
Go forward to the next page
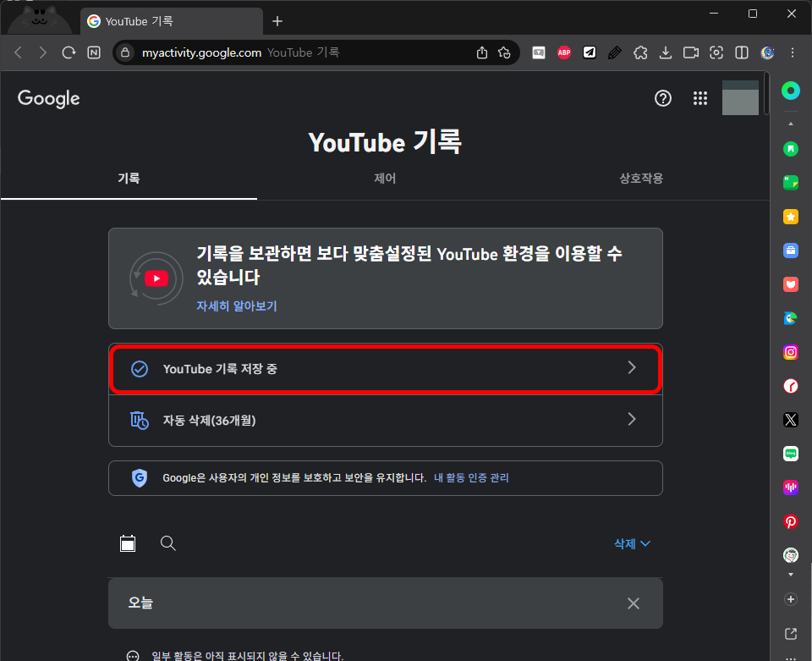(x=43, y=52)
